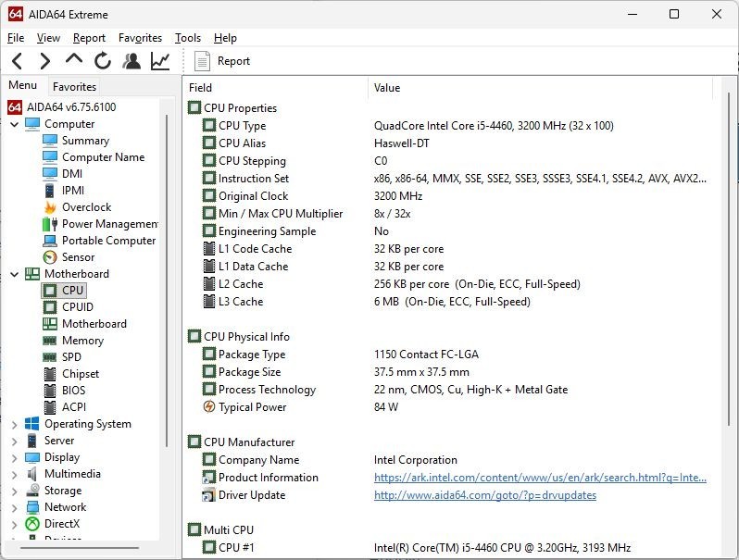Open the ark.intel.com Product Information link
The height and width of the screenshot is (560, 739).
(540, 478)
